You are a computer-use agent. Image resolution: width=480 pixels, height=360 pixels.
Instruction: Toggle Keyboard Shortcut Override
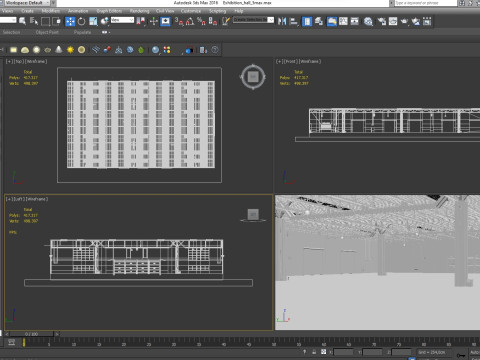[165, 21]
